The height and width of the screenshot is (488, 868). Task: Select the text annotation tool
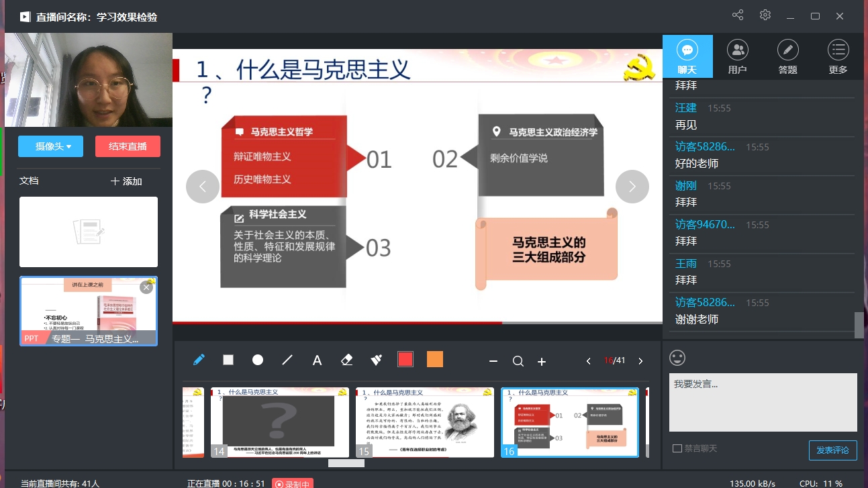point(317,360)
